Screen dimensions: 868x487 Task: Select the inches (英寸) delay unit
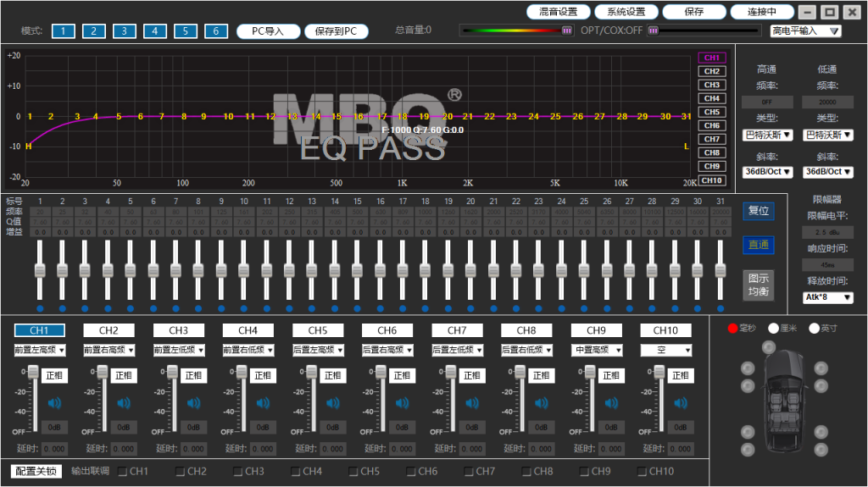click(x=814, y=328)
